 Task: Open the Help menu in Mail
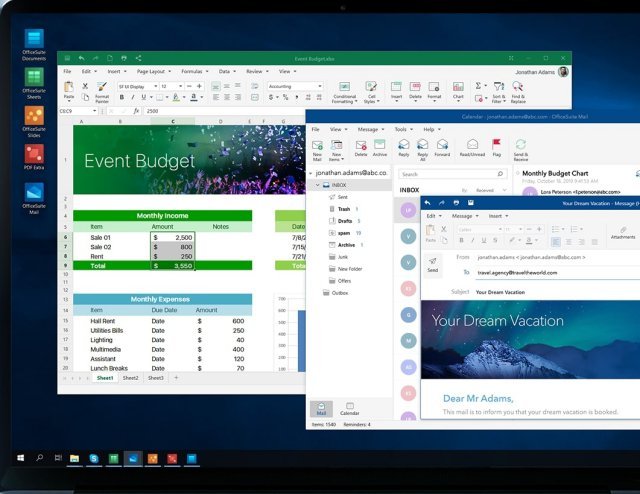pyautogui.click(x=431, y=129)
